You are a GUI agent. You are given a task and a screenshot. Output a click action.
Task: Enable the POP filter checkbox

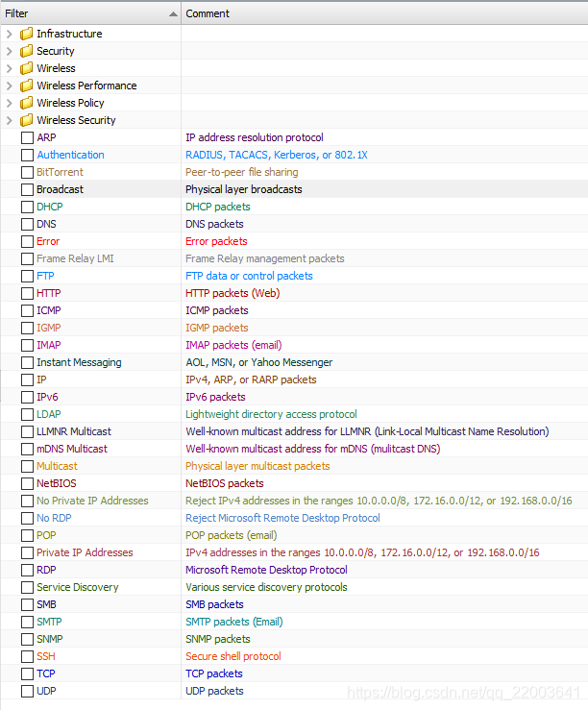tap(27, 535)
